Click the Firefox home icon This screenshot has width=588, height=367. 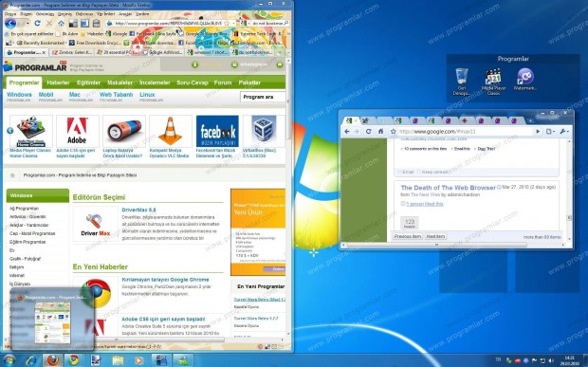(61, 24)
